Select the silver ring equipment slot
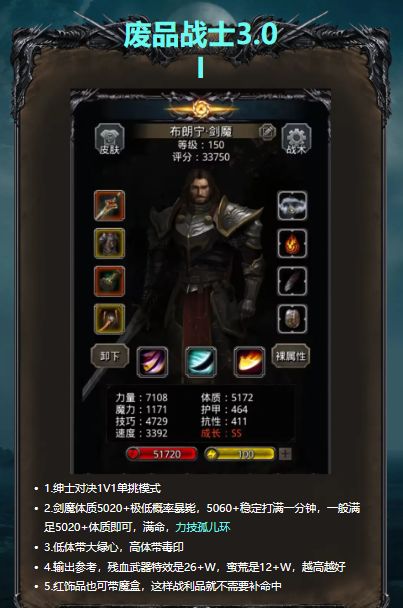The width and height of the screenshot is (403, 608). tap(292, 206)
